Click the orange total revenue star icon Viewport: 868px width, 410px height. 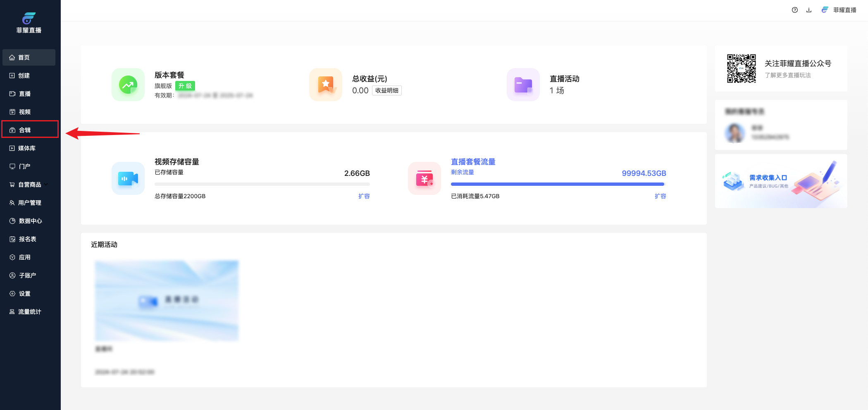point(326,85)
